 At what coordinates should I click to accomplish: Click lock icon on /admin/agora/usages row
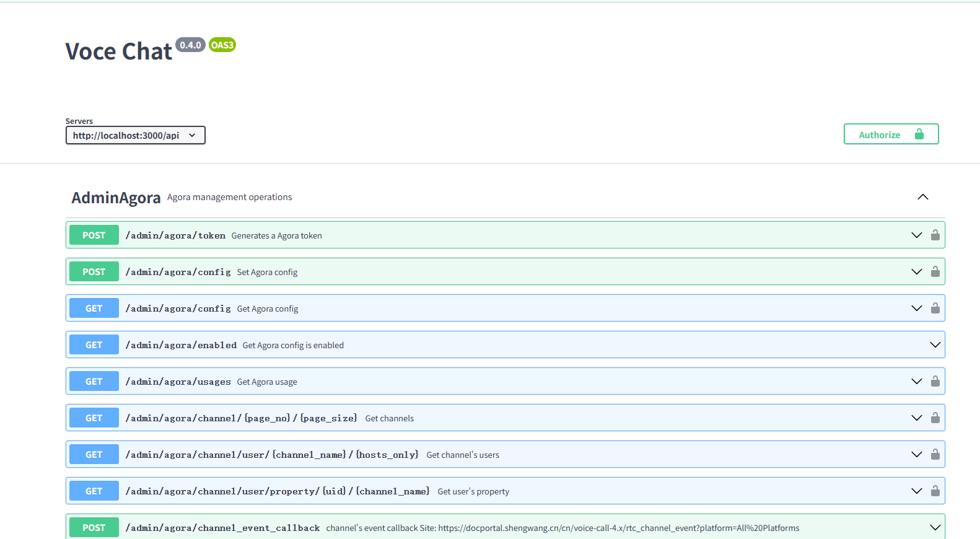(935, 381)
